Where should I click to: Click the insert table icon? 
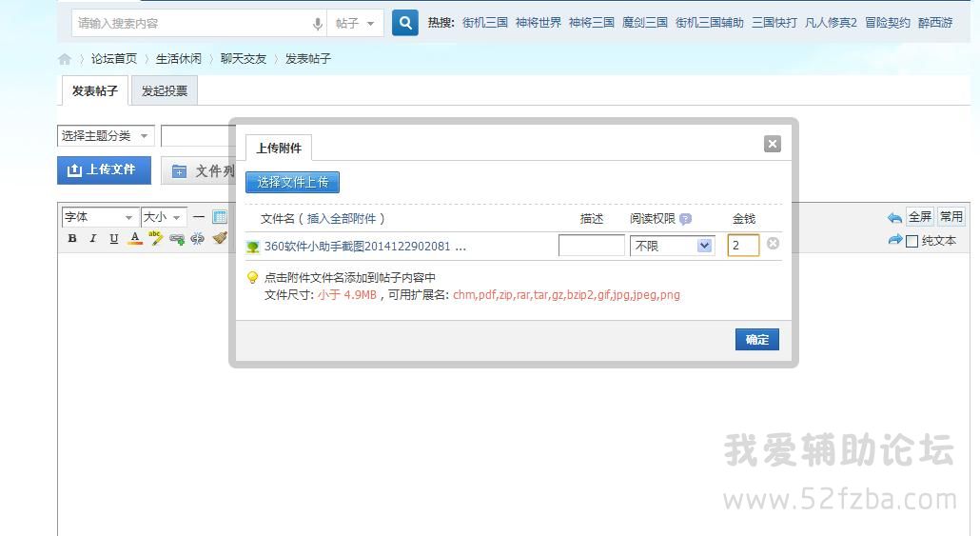point(220,217)
